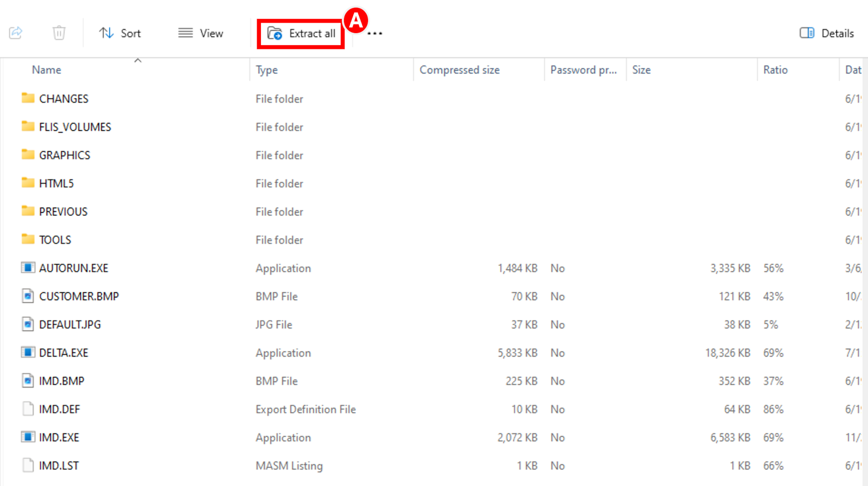Toggle the Details pane button
868x486 pixels.
click(x=826, y=33)
